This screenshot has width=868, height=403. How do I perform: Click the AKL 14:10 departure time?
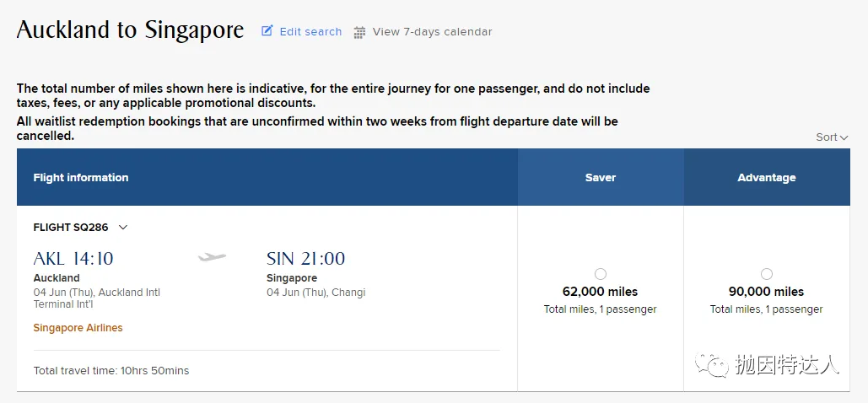click(73, 259)
